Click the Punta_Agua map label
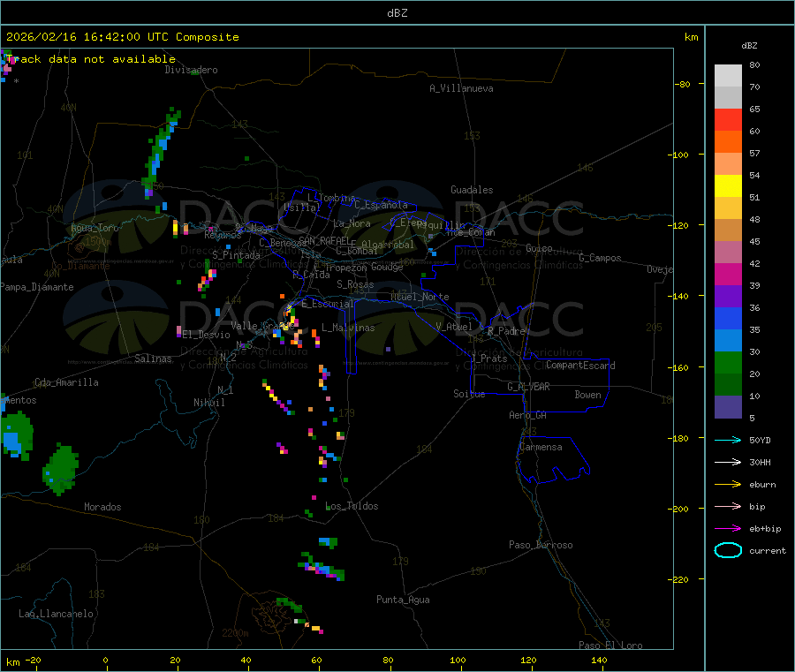 (403, 600)
